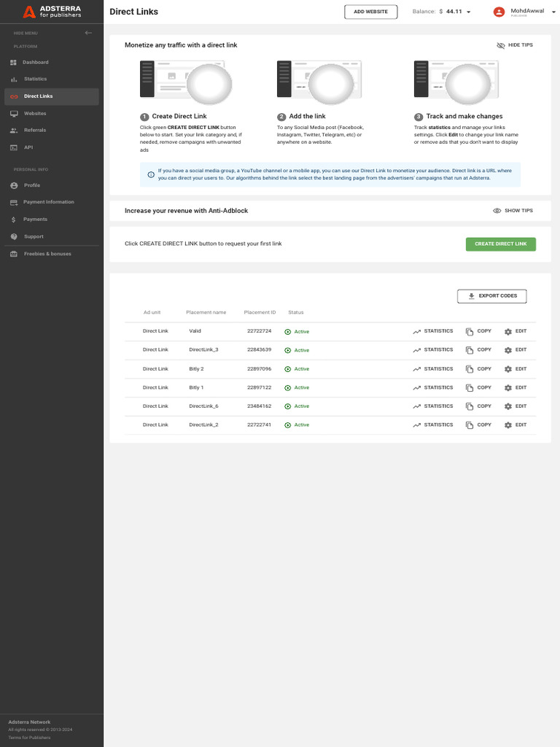Expand the user account dropdown arrow
This screenshot has height=747, width=560.
pos(553,12)
